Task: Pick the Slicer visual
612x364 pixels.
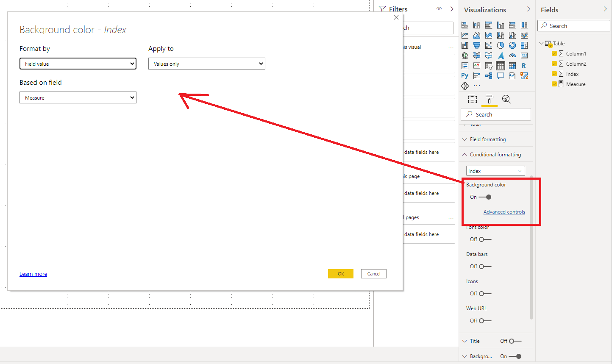Action: pos(489,66)
